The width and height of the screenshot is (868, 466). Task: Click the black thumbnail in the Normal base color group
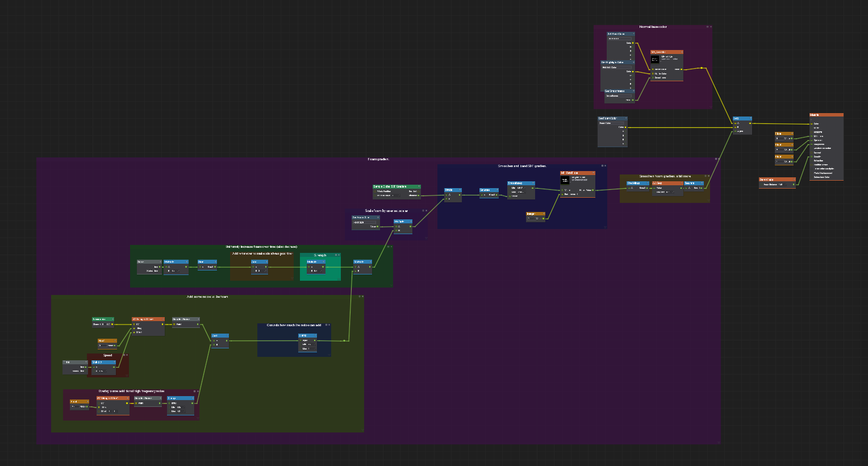coord(655,59)
